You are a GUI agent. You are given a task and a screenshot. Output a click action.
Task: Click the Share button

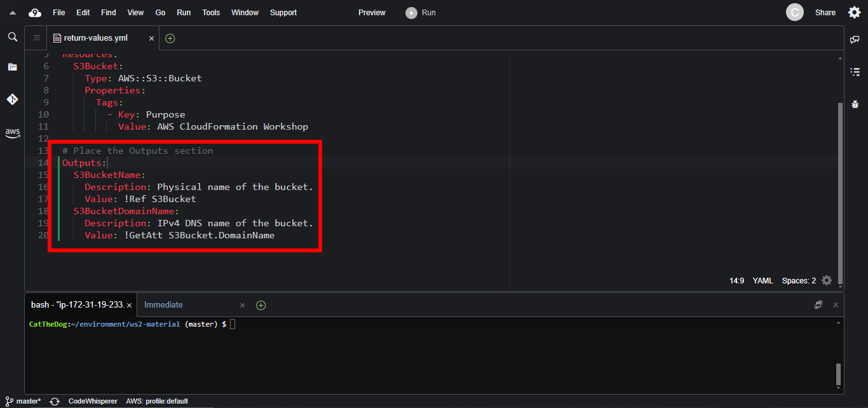point(825,13)
